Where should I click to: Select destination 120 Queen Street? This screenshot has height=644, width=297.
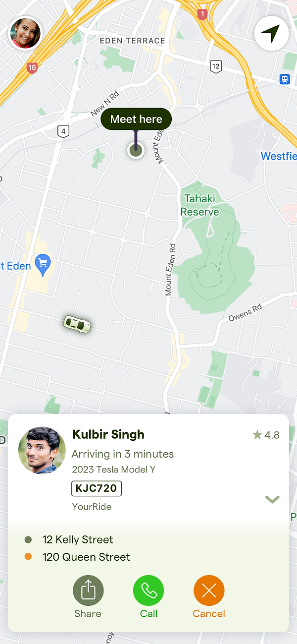(x=86, y=557)
